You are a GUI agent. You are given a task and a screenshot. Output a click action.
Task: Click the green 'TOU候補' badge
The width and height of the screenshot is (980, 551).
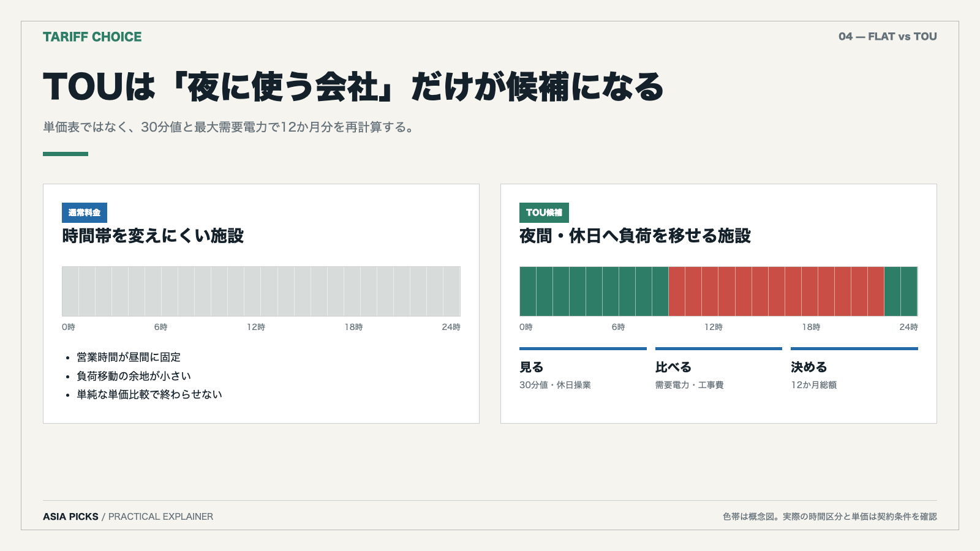click(544, 212)
